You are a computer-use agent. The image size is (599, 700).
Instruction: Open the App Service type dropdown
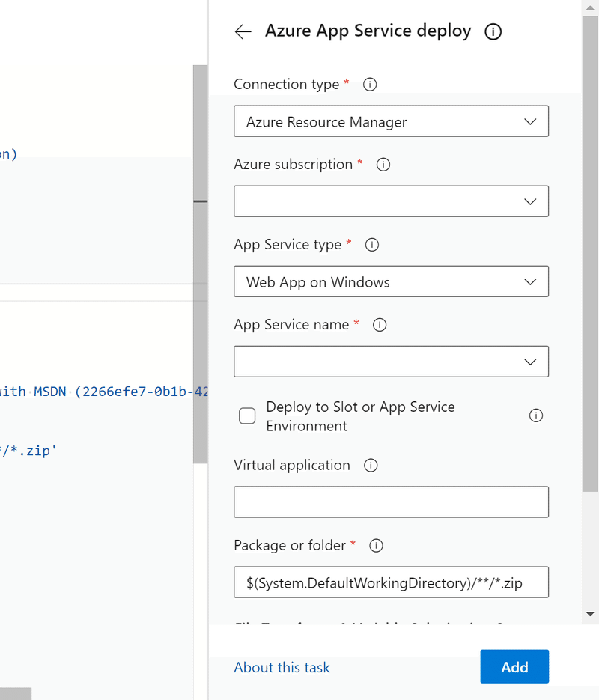click(x=391, y=281)
